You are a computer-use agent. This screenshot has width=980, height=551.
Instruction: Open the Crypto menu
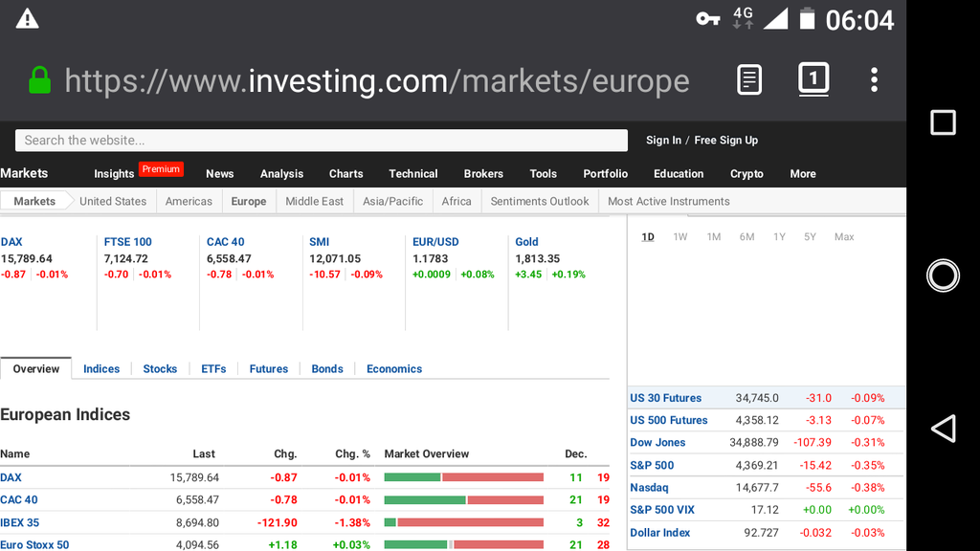(746, 174)
